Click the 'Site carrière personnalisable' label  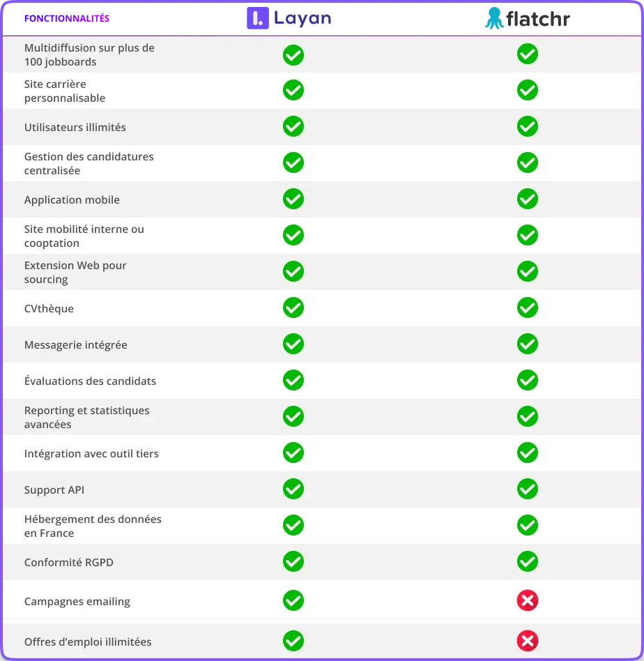65,91
